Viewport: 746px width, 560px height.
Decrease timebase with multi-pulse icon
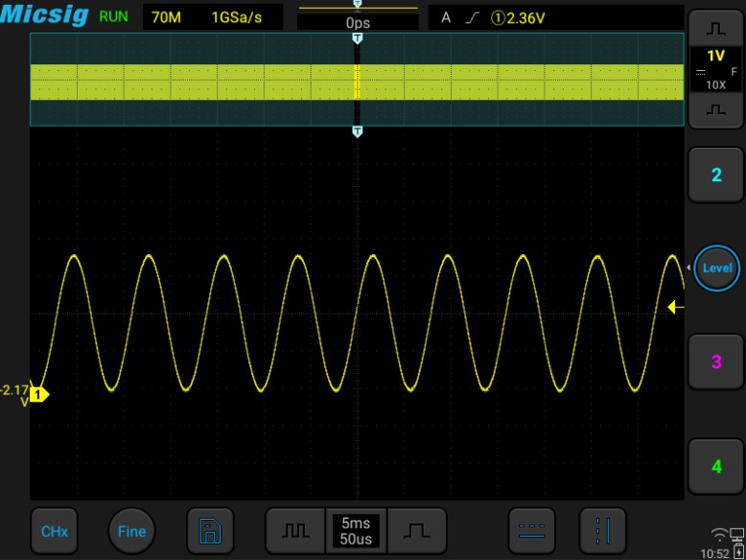coord(294,531)
